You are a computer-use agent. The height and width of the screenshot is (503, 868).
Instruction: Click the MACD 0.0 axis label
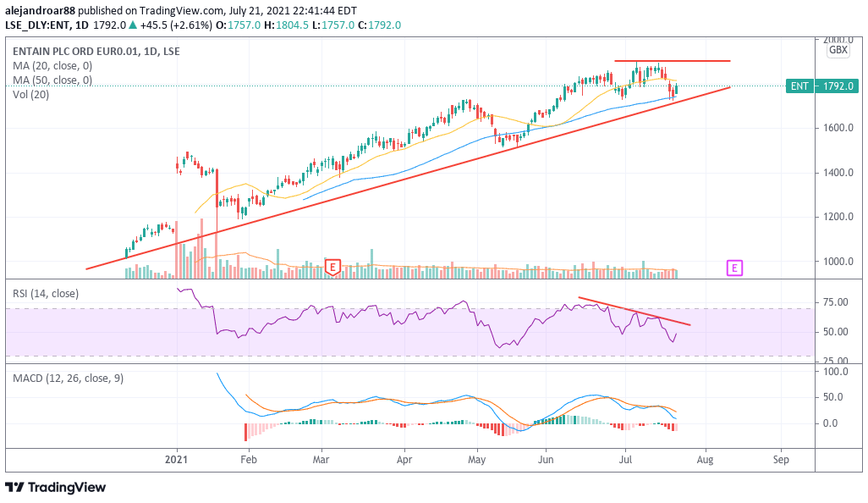click(831, 423)
